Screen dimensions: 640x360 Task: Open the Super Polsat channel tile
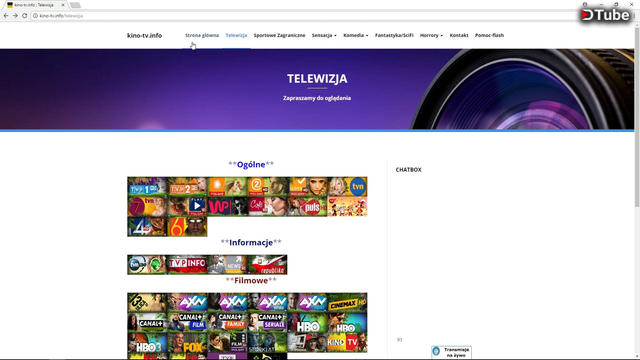(307, 187)
